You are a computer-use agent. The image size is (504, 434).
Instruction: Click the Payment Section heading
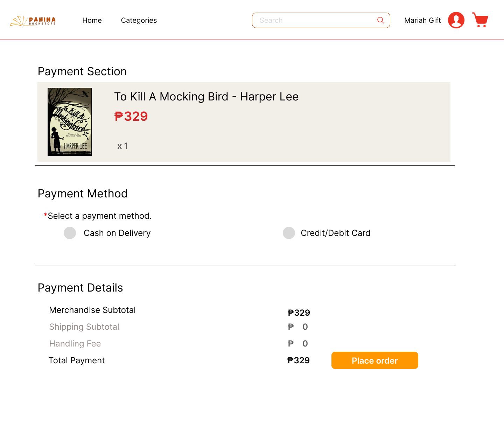82,71
